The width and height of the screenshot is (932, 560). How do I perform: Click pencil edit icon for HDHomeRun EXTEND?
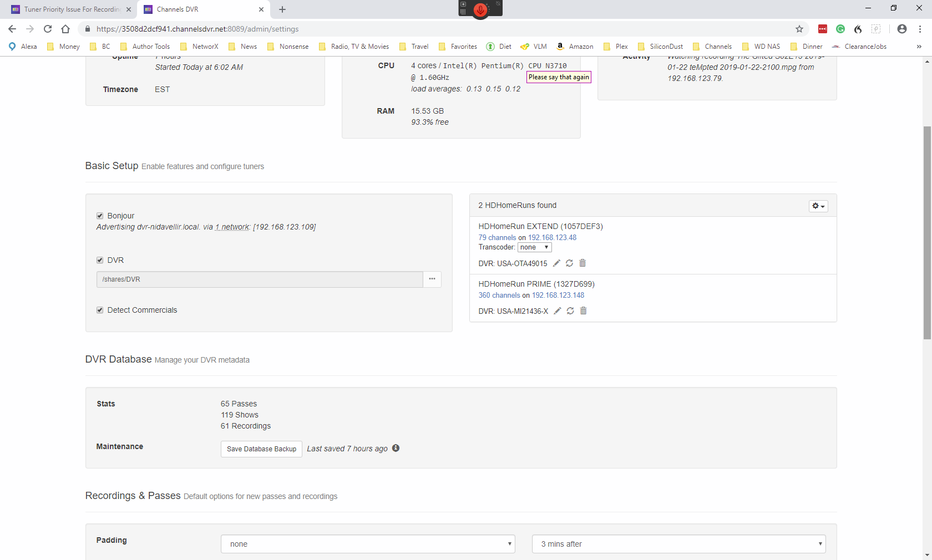[556, 263]
